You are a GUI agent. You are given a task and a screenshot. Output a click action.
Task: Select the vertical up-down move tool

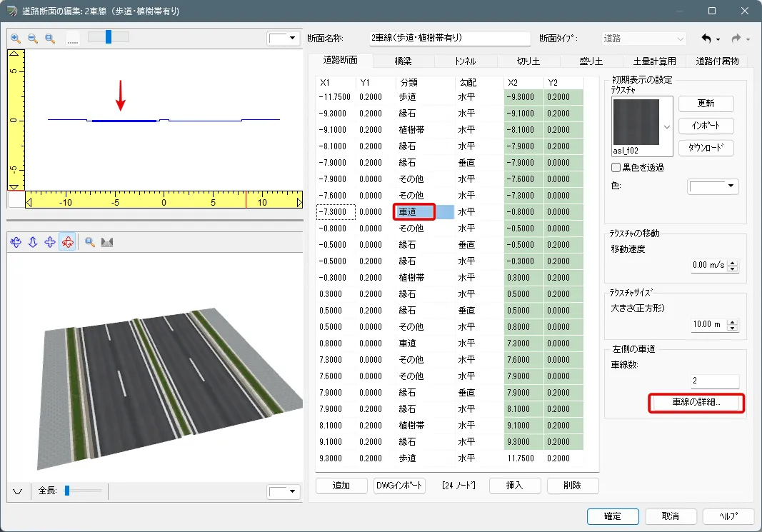33,242
